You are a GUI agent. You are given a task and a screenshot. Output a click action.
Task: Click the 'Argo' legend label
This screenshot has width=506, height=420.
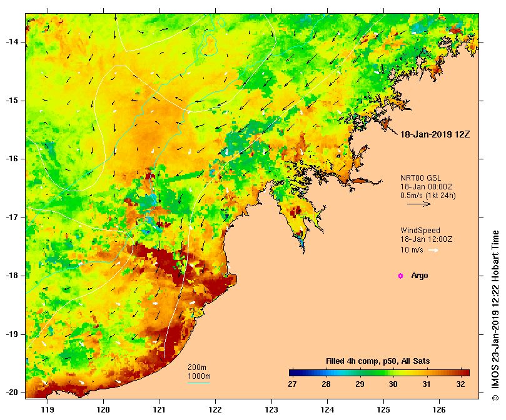click(420, 276)
